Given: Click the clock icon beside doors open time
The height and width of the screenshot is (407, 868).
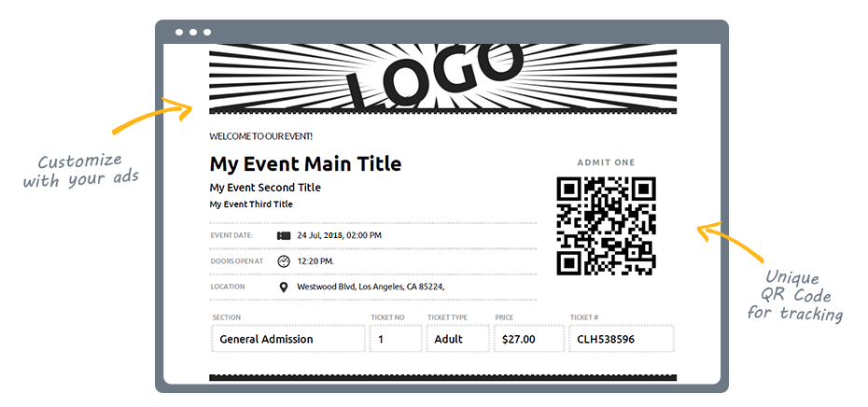Looking at the screenshot, I should [x=284, y=261].
